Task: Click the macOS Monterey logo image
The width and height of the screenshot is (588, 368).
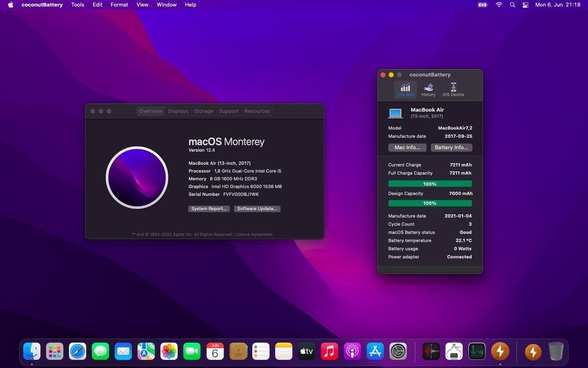Action: point(137,177)
